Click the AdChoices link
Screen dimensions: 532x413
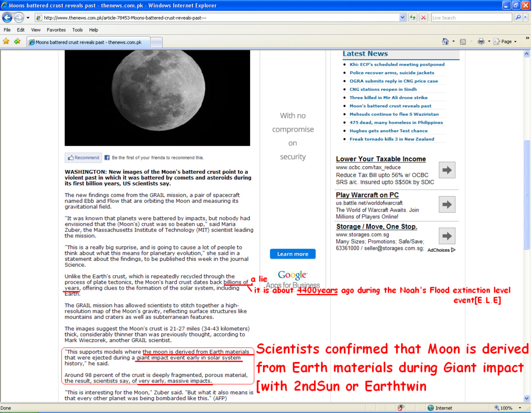coord(441,250)
